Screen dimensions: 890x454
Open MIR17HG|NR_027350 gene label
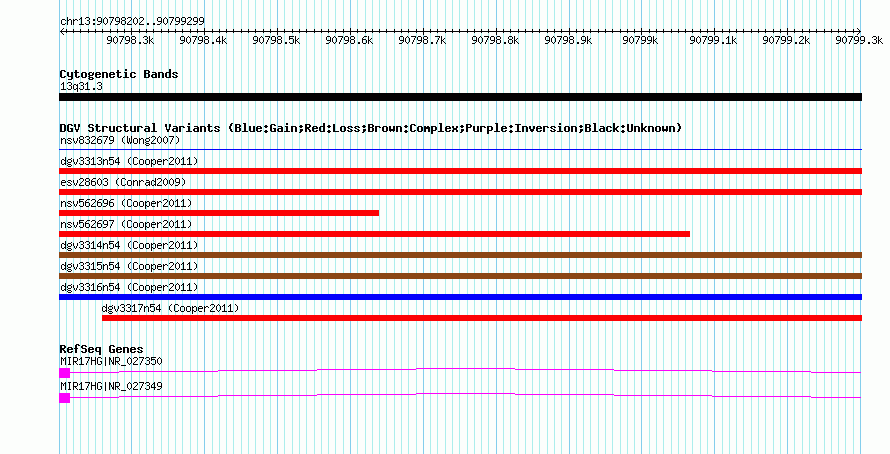pos(111,361)
